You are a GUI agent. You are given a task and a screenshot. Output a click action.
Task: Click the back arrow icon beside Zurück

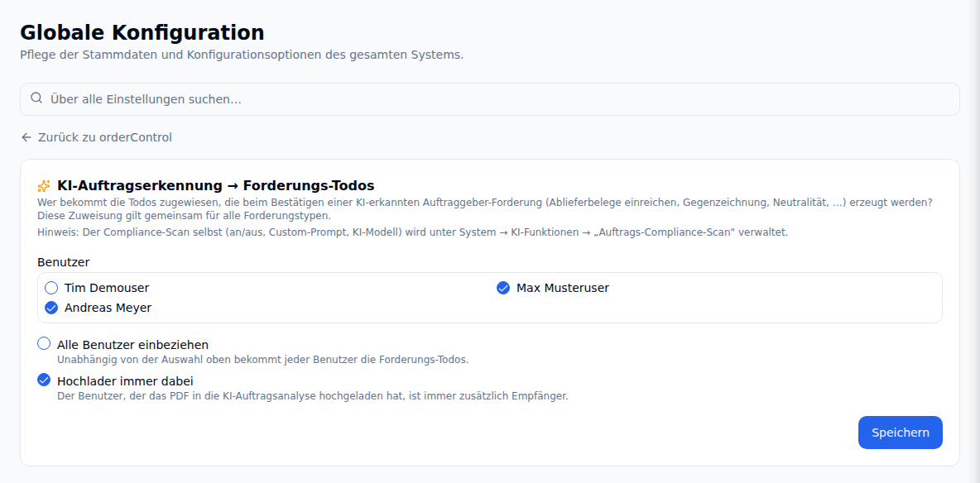pyautogui.click(x=26, y=137)
